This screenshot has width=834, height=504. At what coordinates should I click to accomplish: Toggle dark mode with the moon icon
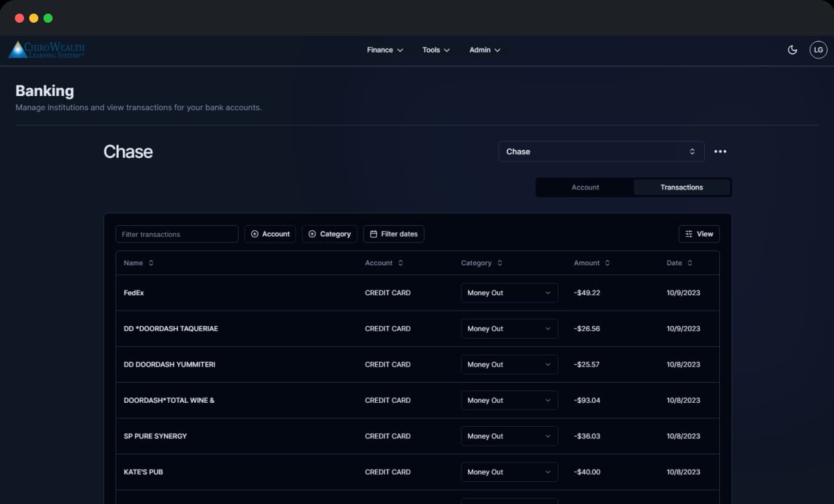[792, 50]
